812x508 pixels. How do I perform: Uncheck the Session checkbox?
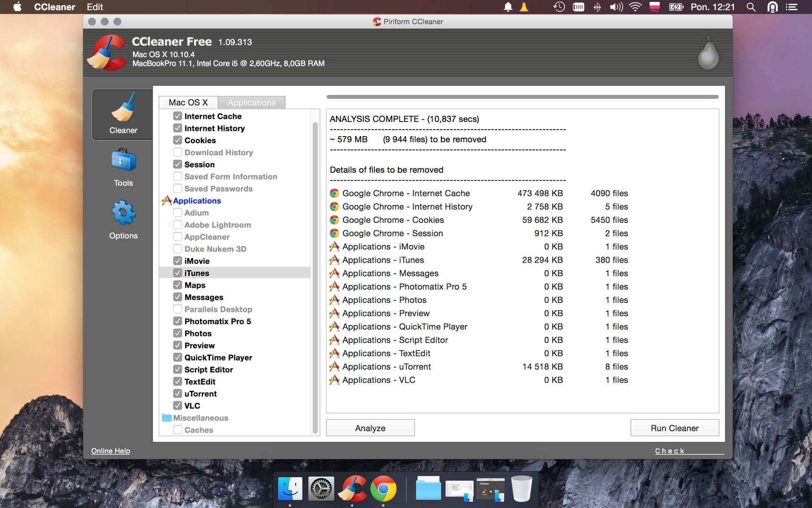(x=178, y=164)
